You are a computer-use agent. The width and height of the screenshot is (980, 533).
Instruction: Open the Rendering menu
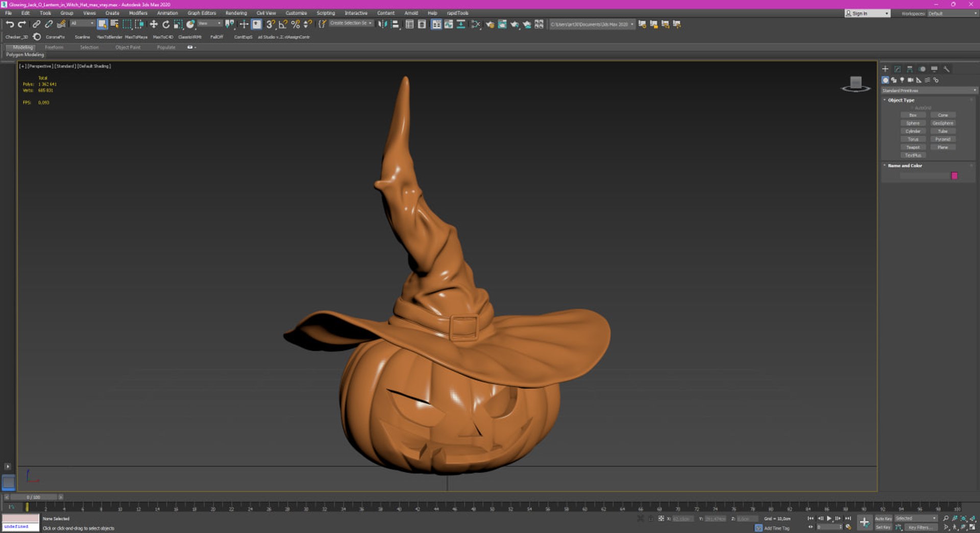236,13
